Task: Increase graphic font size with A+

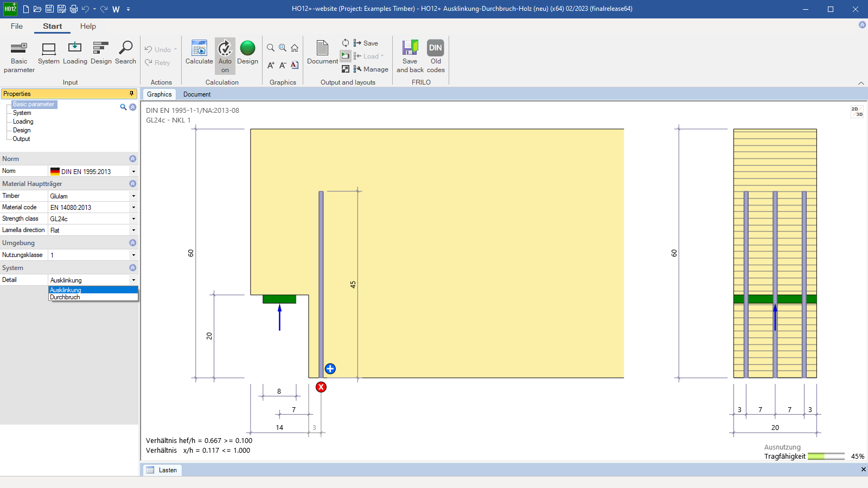Action: pyautogui.click(x=271, y=65)
